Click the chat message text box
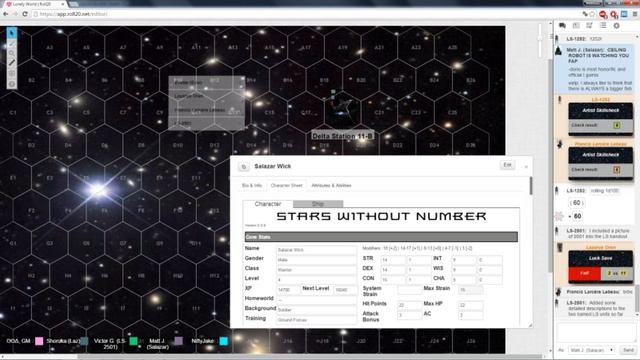The width and height of the screenshot is (640, 360). click(596, 332)
